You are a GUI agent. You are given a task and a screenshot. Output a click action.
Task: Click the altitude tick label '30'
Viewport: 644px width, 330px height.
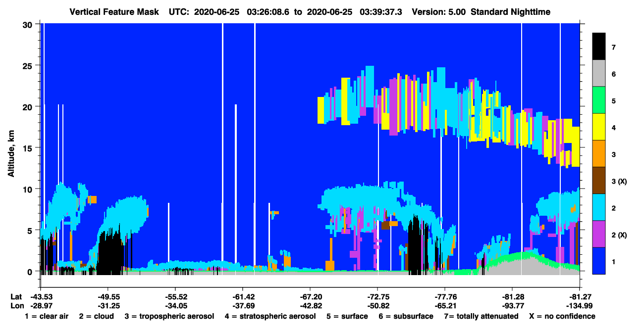click(x=29, y=24)
